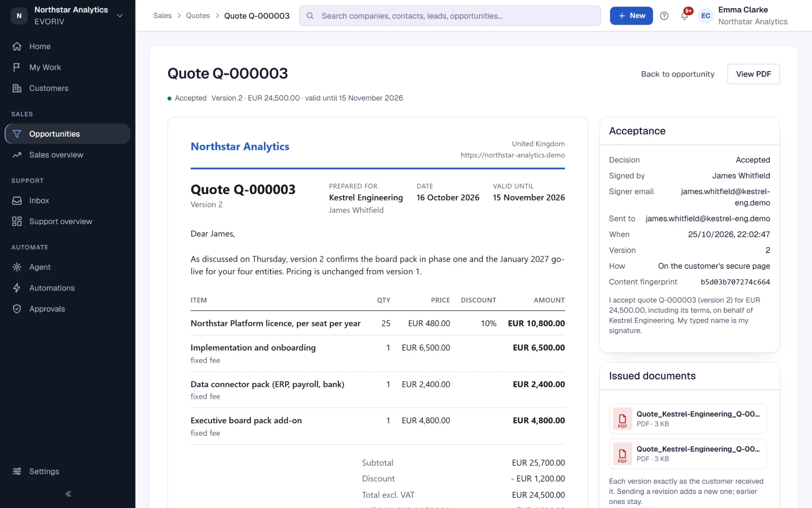Follow the Back to opportunity link

[678, 74]
